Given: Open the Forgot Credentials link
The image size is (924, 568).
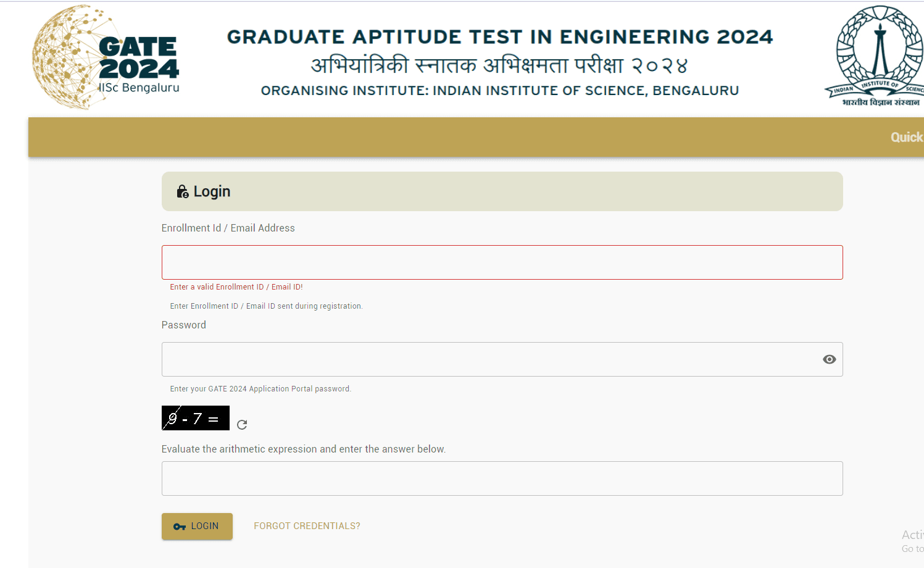Looking at the screenshot, I should click(307, 526).
